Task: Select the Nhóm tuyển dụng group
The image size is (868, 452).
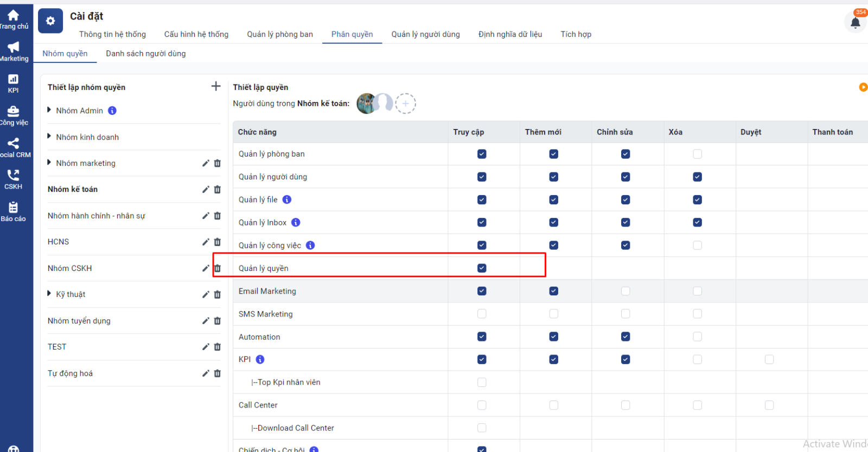Action: (x=79, y=321)
